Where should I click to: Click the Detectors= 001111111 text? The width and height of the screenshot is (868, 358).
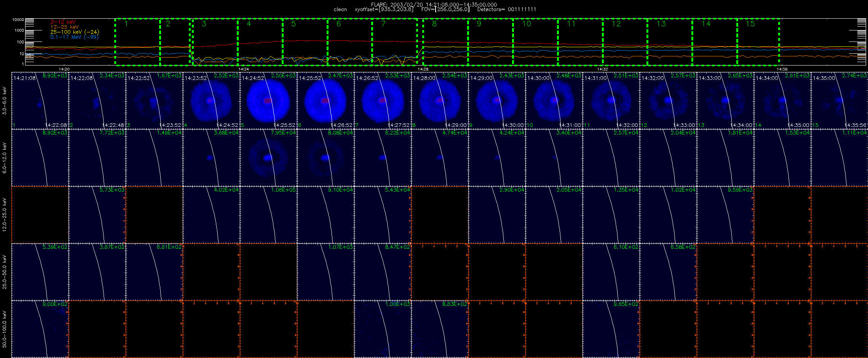(x=507, y=10)
